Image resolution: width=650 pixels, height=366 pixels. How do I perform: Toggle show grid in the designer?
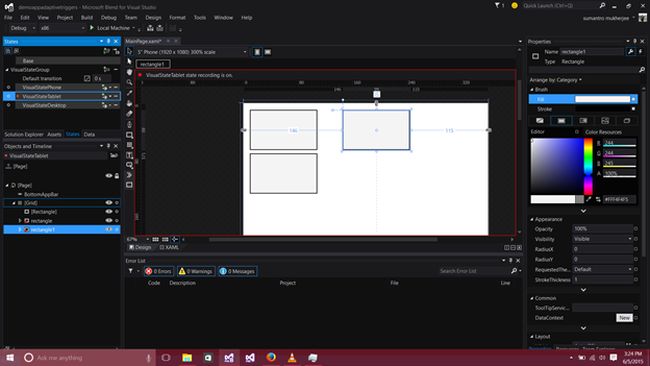tap(155, 239)
